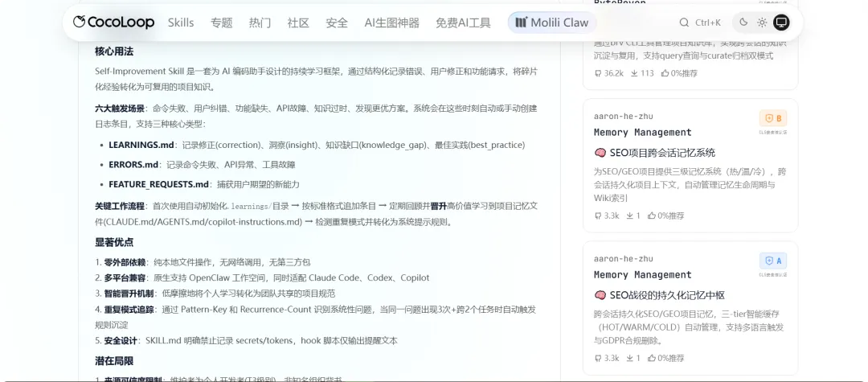Image resolution: width=868 pixels, height=382 pixels.
Task: Click 3.3k stars in SEO项目跨会话记忆系统 card
Action: (x=607, y=216)
